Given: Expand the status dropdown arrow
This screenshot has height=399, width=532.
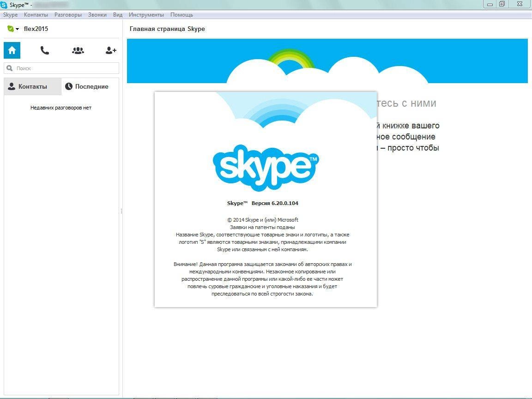Looking at the screenshot, I should click(x=17, y=29).
